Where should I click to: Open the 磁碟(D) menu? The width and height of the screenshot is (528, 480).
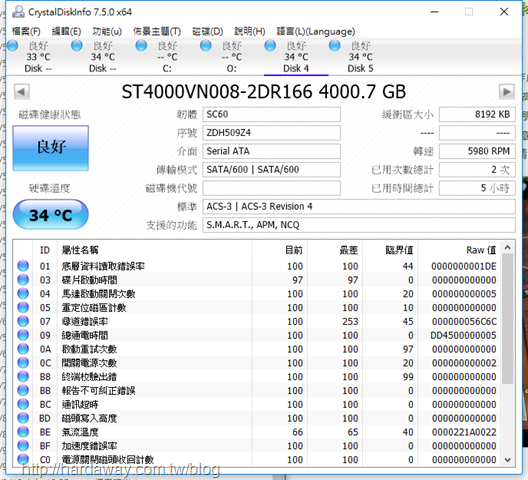pyautogui.click(x=207, y=31)
